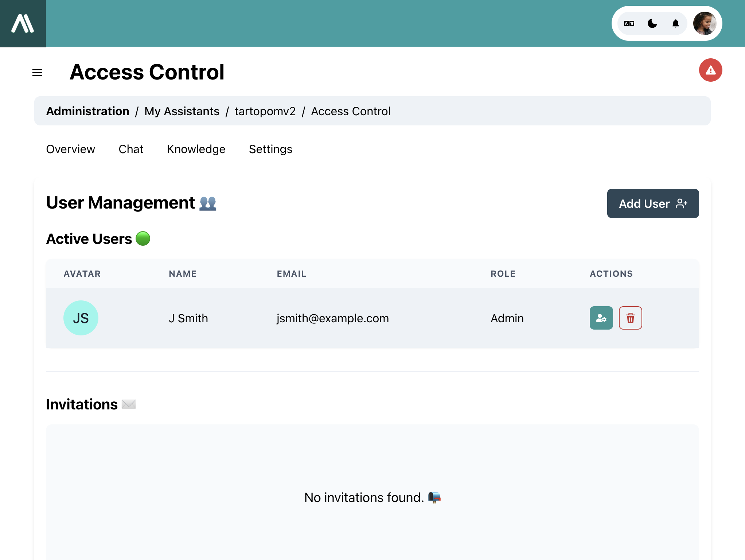This screenshot has width=745, height=560.
Task: Click jsmith@example.com email field row
Action: 332,318
